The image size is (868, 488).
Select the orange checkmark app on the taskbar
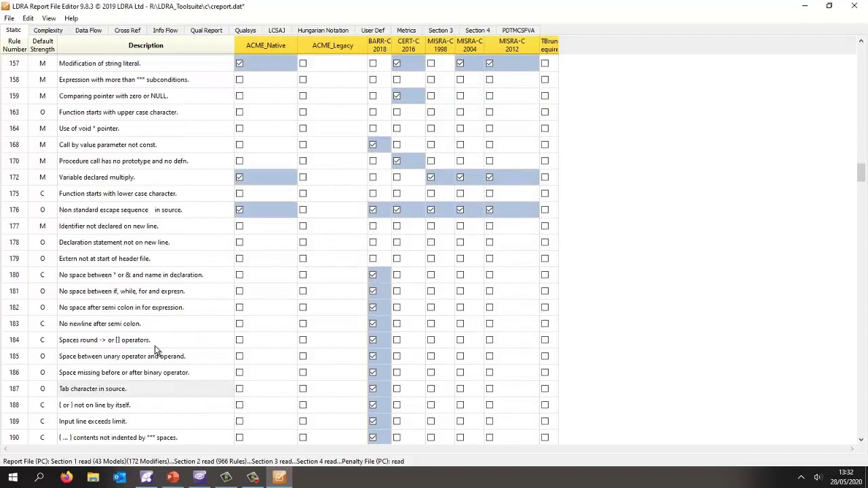tap(279, 477)
